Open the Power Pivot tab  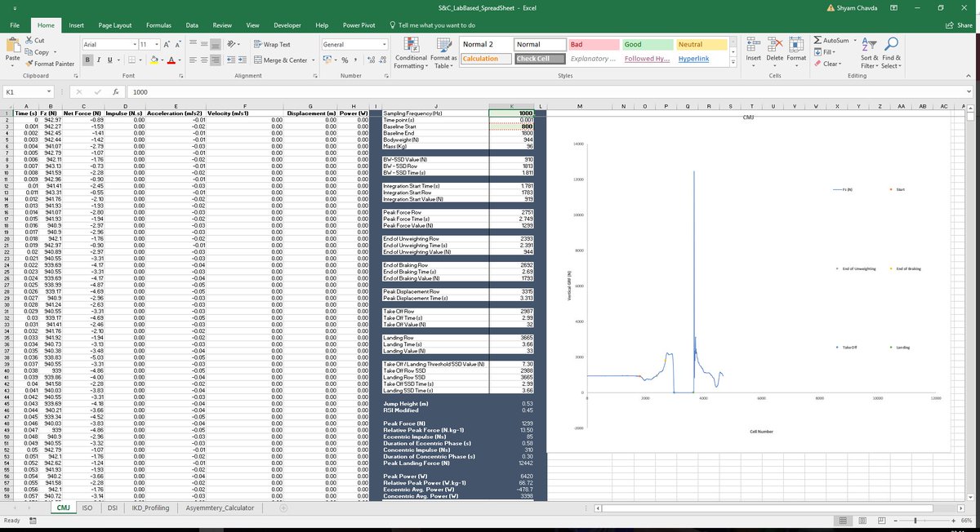coord(359,25)
